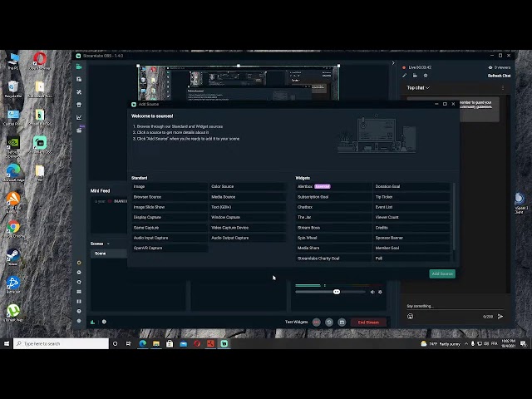Image resolution: width=532 pixels, height=399 pixels.
Task: Click the performance stats bar-chart icon in footer
Action: 92,322
